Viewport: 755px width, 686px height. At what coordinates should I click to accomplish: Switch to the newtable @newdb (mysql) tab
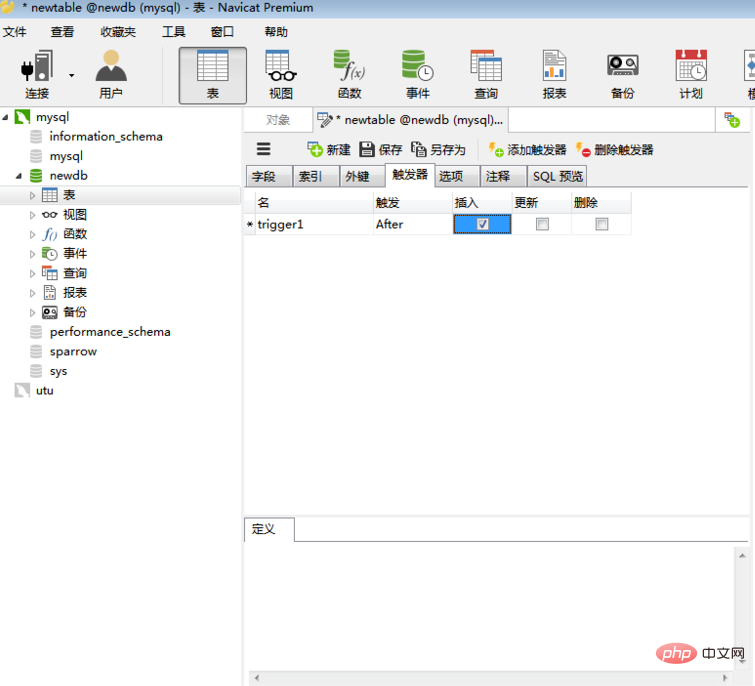click(410, 120)
